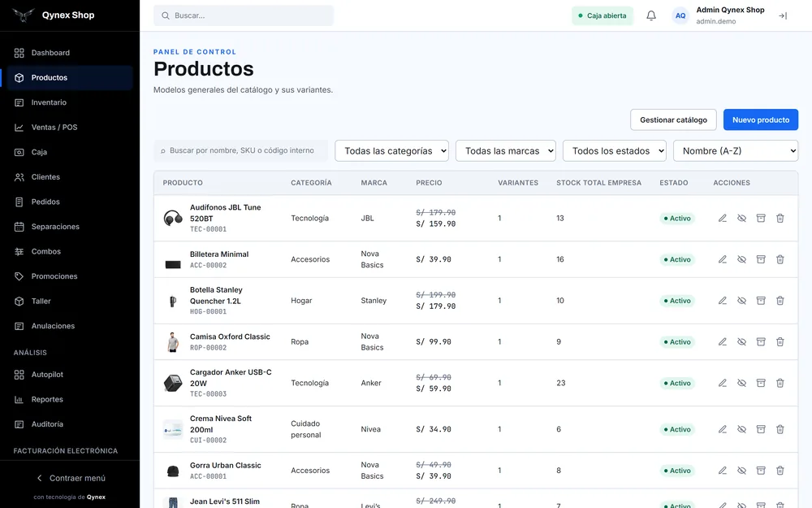Delete the Botella Stanley Quencher product
Viewport: 812px width, 508px height.
780,301
